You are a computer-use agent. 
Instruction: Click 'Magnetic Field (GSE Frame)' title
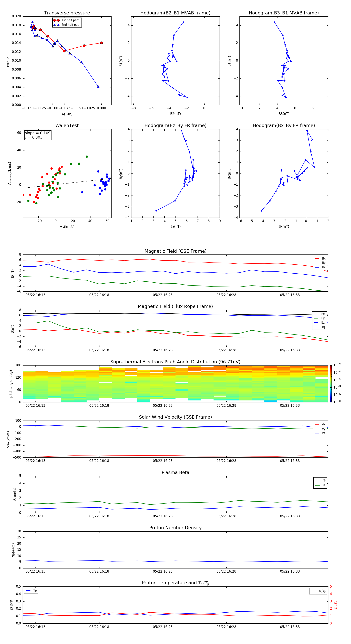click(175, 251)
